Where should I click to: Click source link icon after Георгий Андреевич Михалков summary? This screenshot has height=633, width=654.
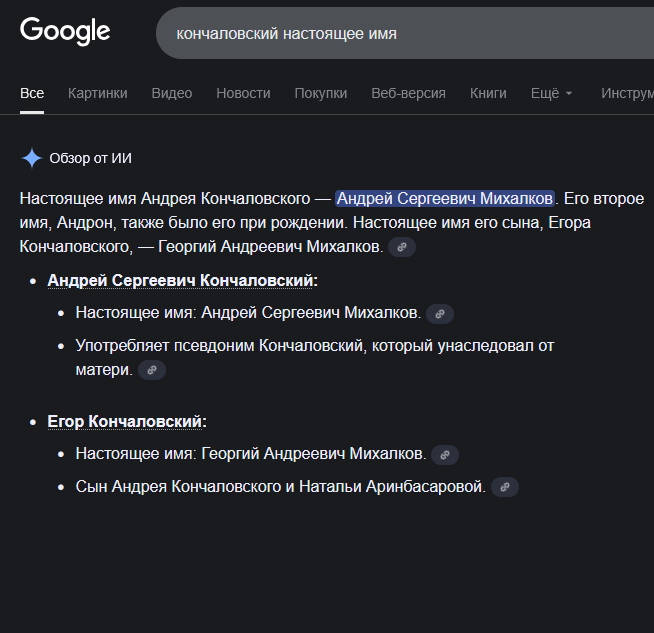[x=402, y=246]
